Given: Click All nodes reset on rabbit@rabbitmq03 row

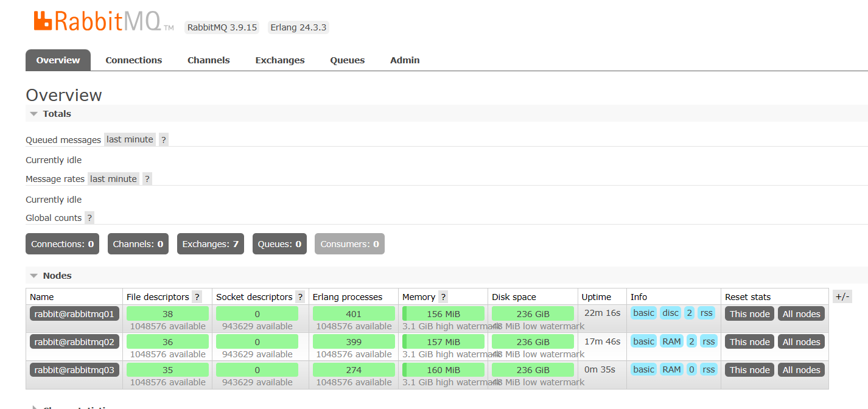Looking at the screenshot, I should [800, 369].
